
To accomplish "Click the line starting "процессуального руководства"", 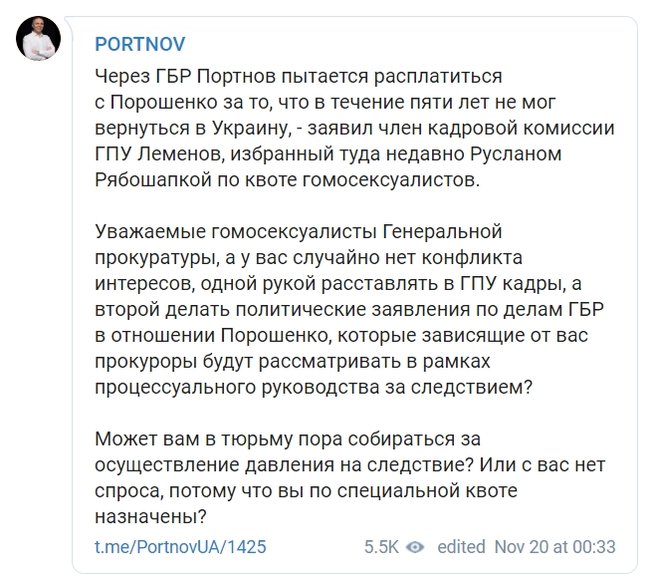I will pyautogui.click(x=313, y=388).
